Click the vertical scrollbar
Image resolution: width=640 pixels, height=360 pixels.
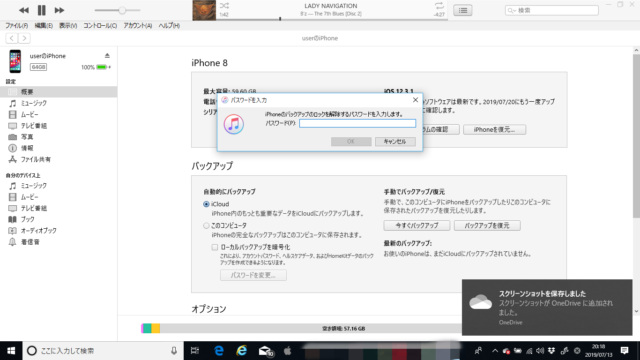tap(636, 137)
